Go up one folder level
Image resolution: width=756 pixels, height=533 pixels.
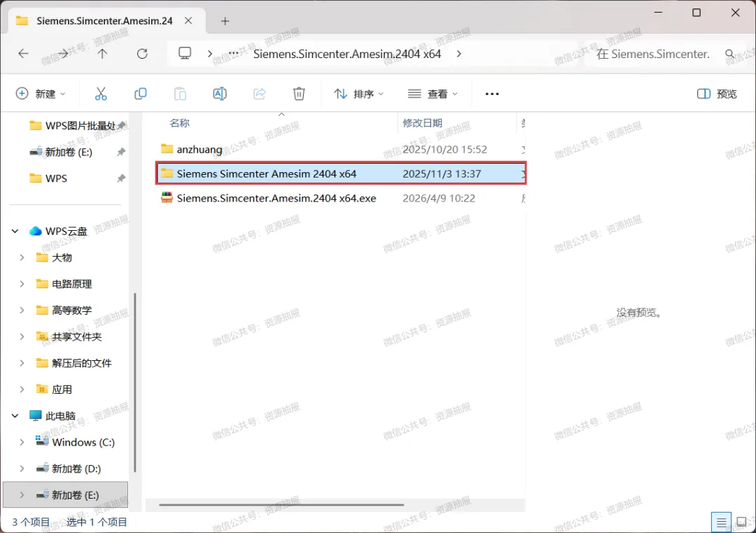click(x=102, y=53)
